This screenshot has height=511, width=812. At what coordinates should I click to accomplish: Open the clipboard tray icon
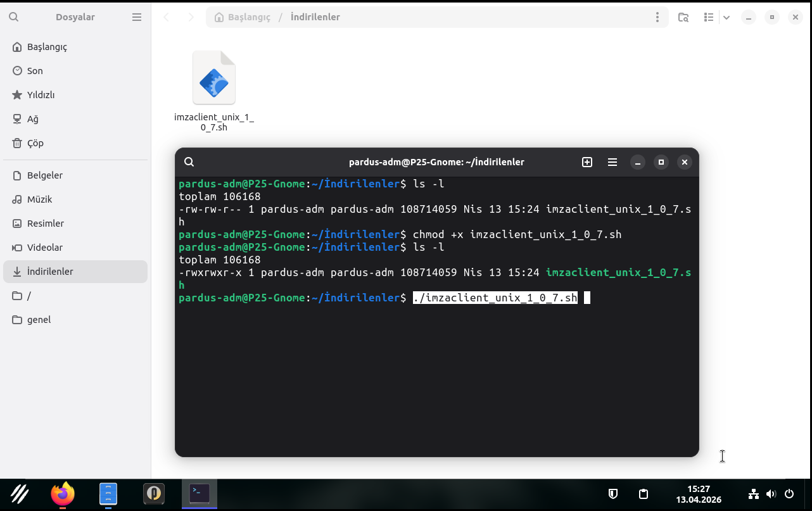pyautogui.click(x=644, y=494)
